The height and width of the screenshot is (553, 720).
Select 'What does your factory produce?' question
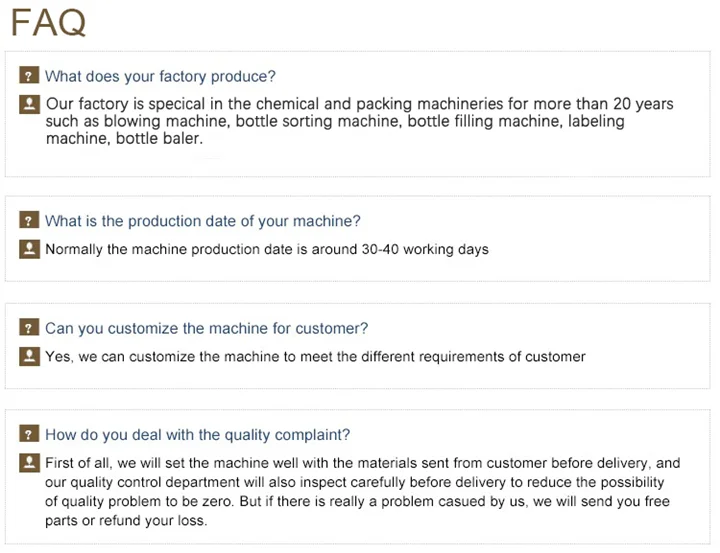[160, 76]
